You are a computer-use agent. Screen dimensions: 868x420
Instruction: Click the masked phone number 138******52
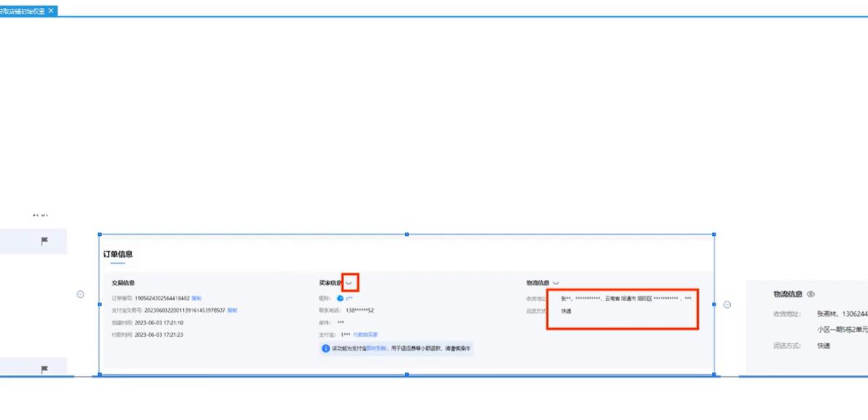(360, 311)
